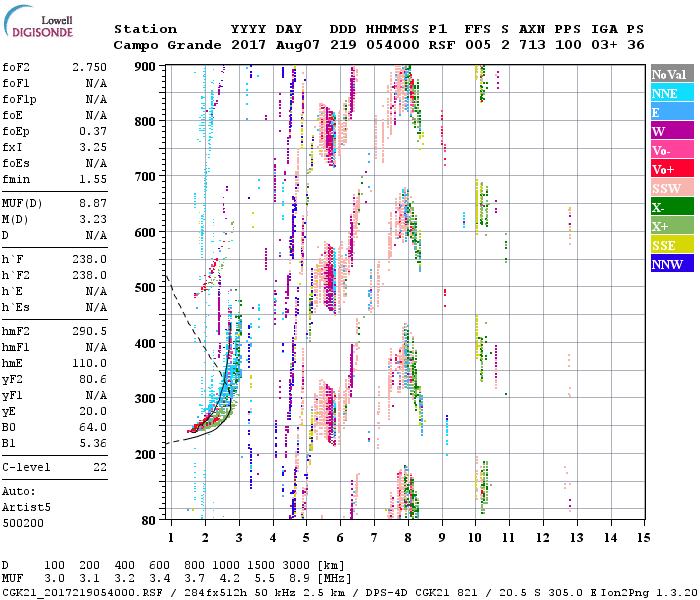The height and width of the screenshot is (600, 700).
Task: Pick the E blue legend entry
Action: pyautogui.click(x=671, y=112)
